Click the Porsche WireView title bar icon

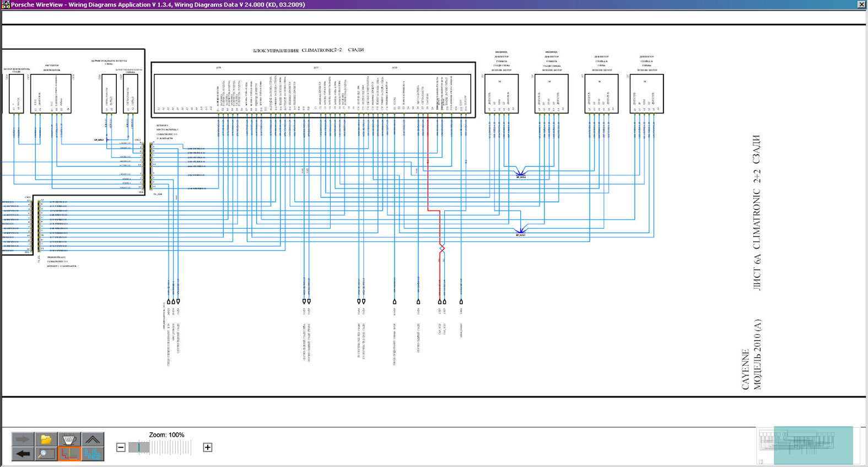pos(5,4)
